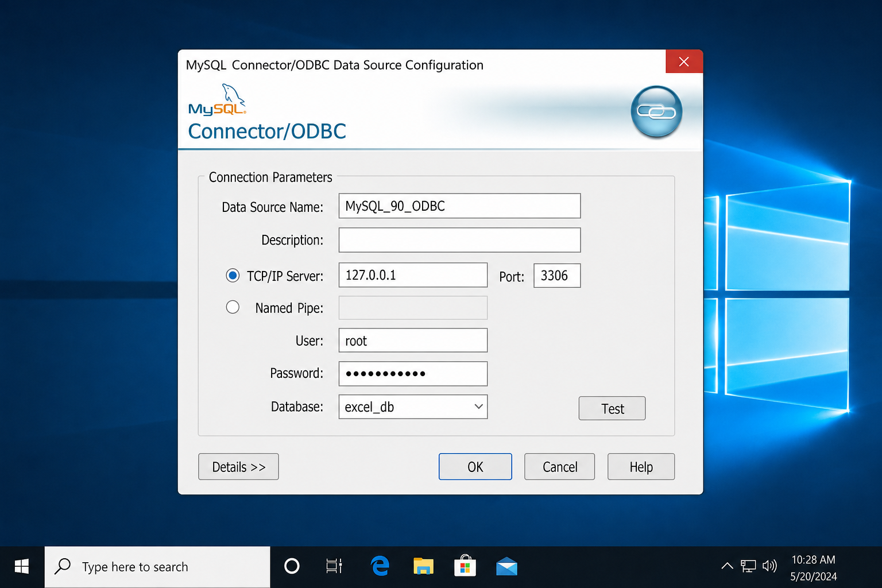882x588 pixels.
Task: Click the disabled Named Pipe text box
Action: [x=413, y=308]
